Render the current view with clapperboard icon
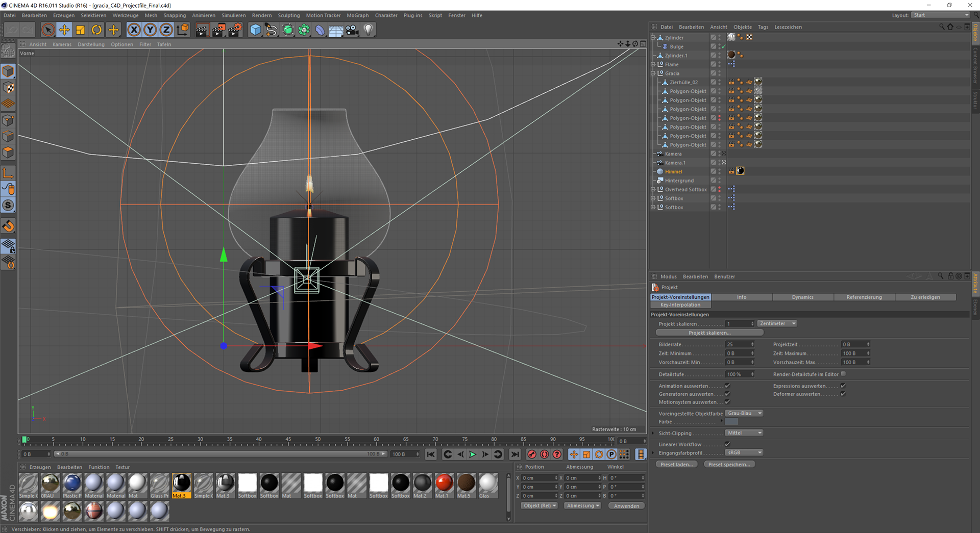 click(202, 30)
